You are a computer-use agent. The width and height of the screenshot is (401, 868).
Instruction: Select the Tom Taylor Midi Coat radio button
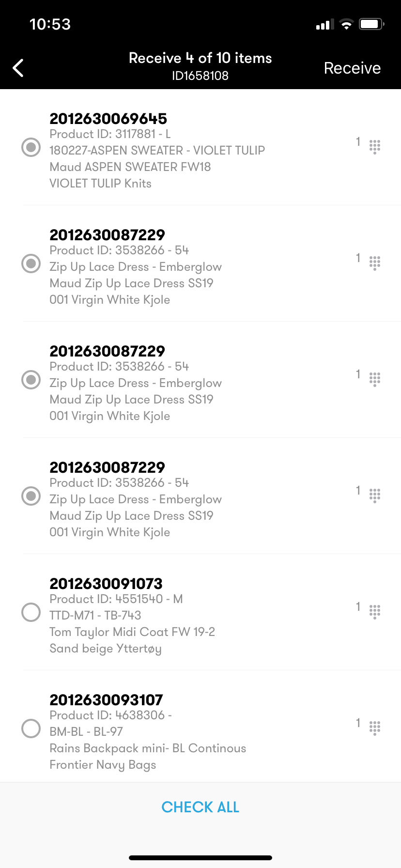(31, 612)
